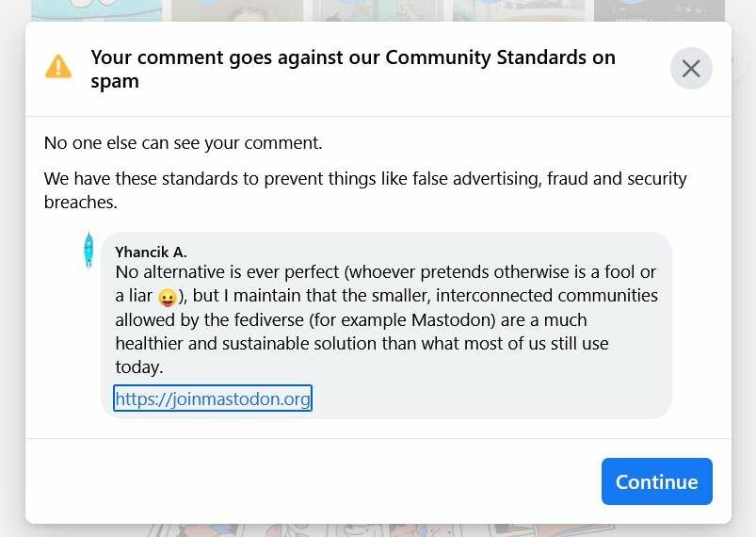The image size is (756, 537).
Task: Click the cartoon illustration below the dialog
Action: click(x=377, y=529)
